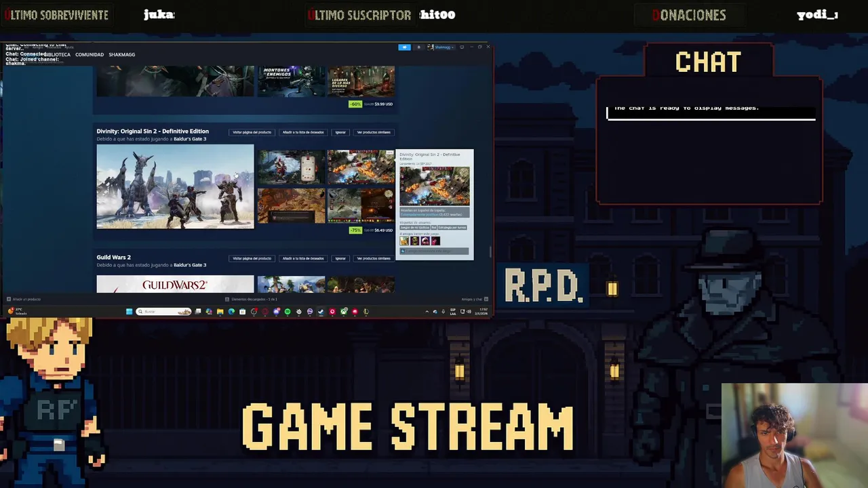The width and height of the screenshot is (868, 488).
Task: Open Task View from taskbar
Action: pos(197,312)
